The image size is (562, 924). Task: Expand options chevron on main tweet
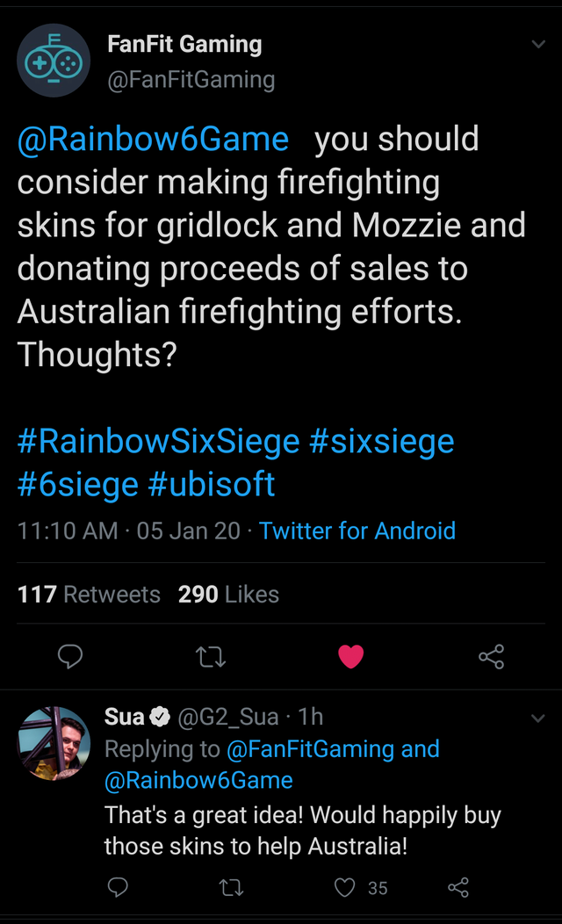click(537, 44)
